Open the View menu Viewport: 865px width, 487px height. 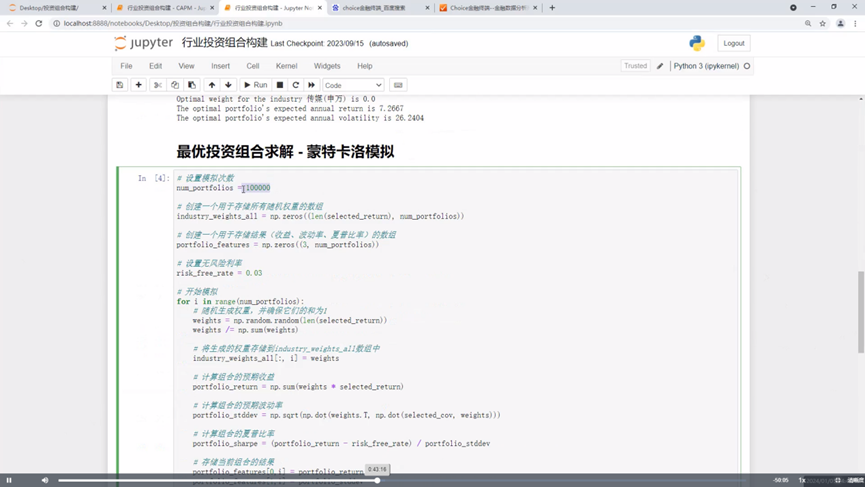(186, 66)
